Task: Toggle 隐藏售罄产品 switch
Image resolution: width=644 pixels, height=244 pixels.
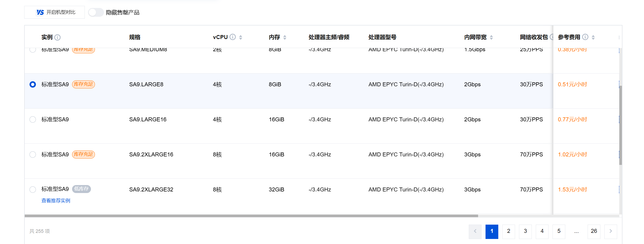Action: click(x=96, y=12)
